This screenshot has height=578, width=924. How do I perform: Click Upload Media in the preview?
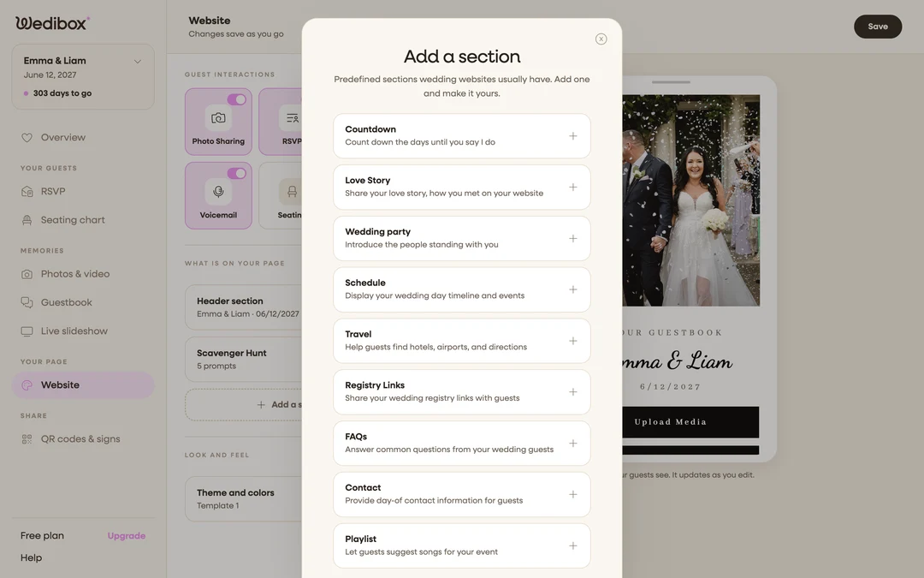690,422
